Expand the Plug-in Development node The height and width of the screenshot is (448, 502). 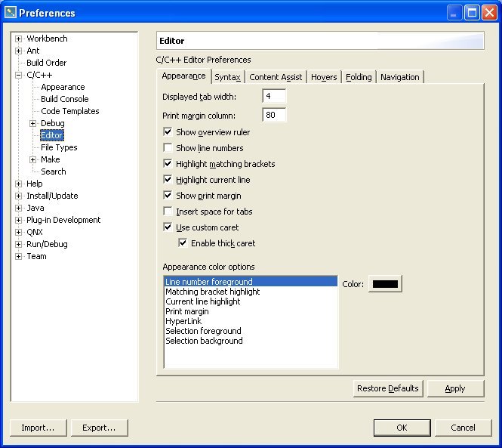click(18, 220)
